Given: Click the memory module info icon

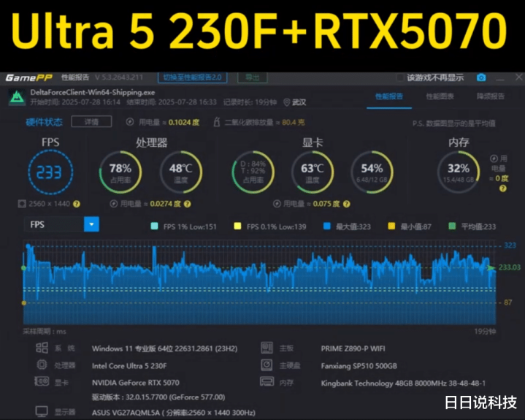Looking at the screenshot, I should [x=267, y=381].
